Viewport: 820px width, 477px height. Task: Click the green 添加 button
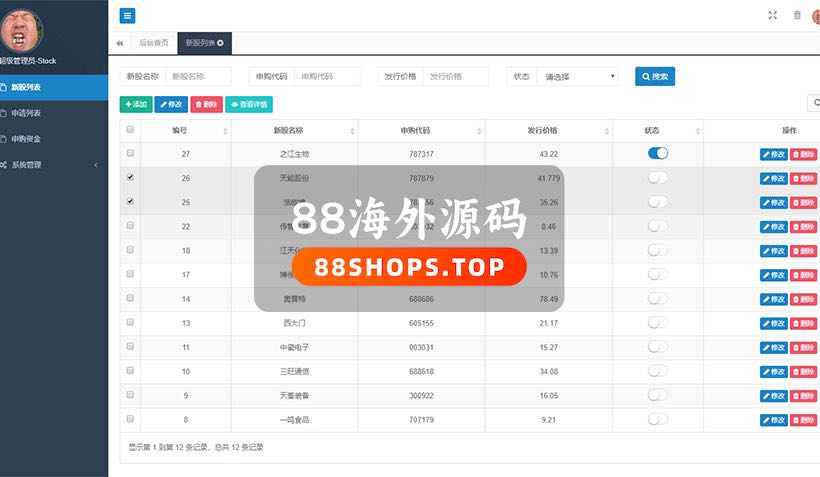pos(136,104)
